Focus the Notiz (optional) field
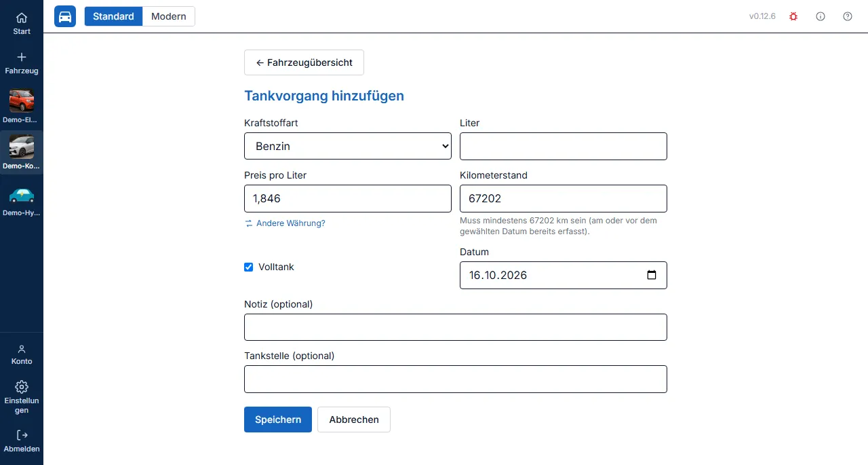The width and height of the screenshot is (868, 465). pos(456,327)
